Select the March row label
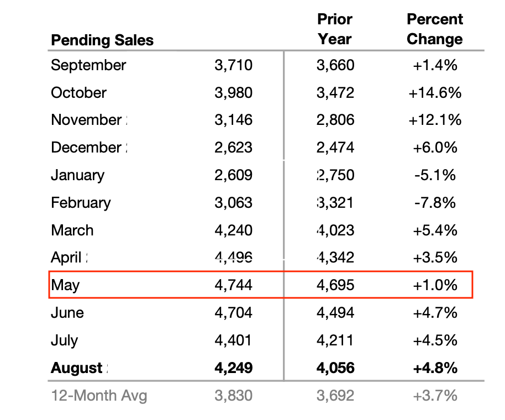Image resolution: width=505 pixels, height=420 pixels. pos(72,230)
